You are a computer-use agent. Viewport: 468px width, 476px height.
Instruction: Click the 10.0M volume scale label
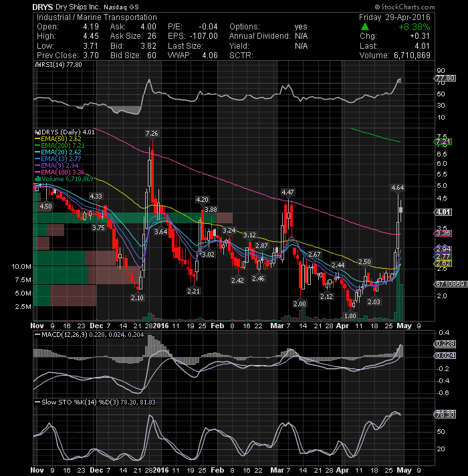21,267
